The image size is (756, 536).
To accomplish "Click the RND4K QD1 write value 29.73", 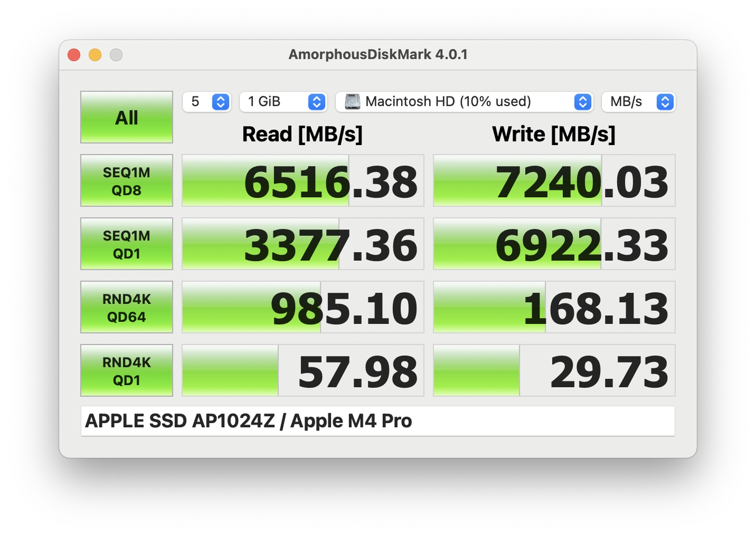I will 554,370.
